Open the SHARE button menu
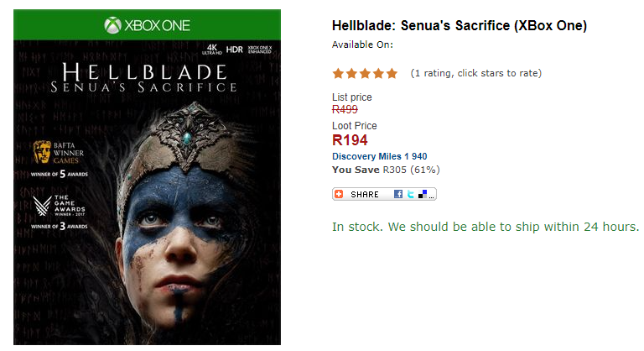Image resolution: width=644 pixels, height=351 pixels. pyautogui.click(x=365, y=194)
